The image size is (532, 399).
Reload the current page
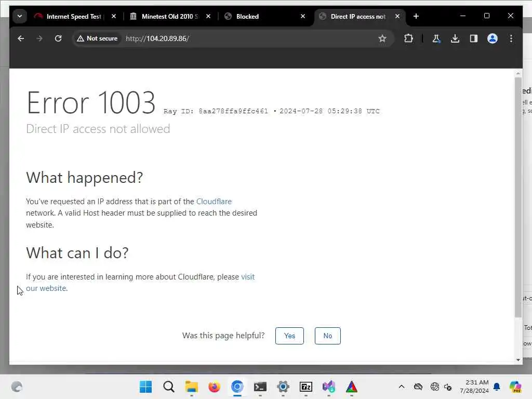58,38
